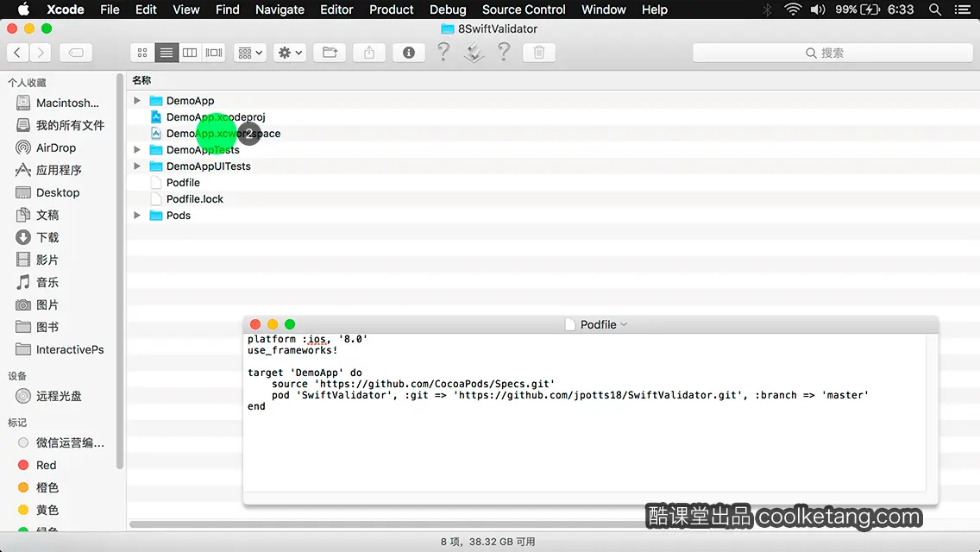Click the Finder sidebar vertical scrollbar
980x552 pixels.
click(x=119, y=272)
